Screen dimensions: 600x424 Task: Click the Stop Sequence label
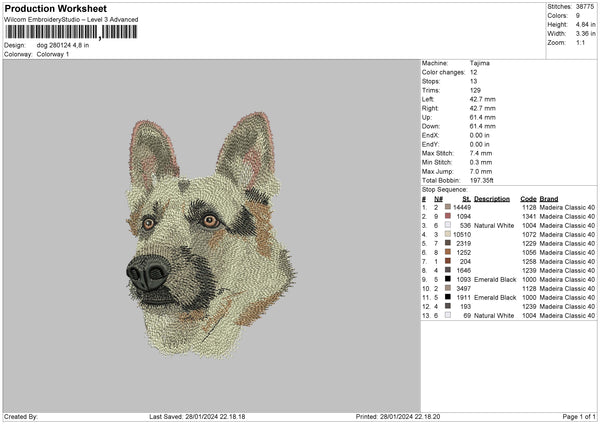pyautogui.click(x=445, y=188)
